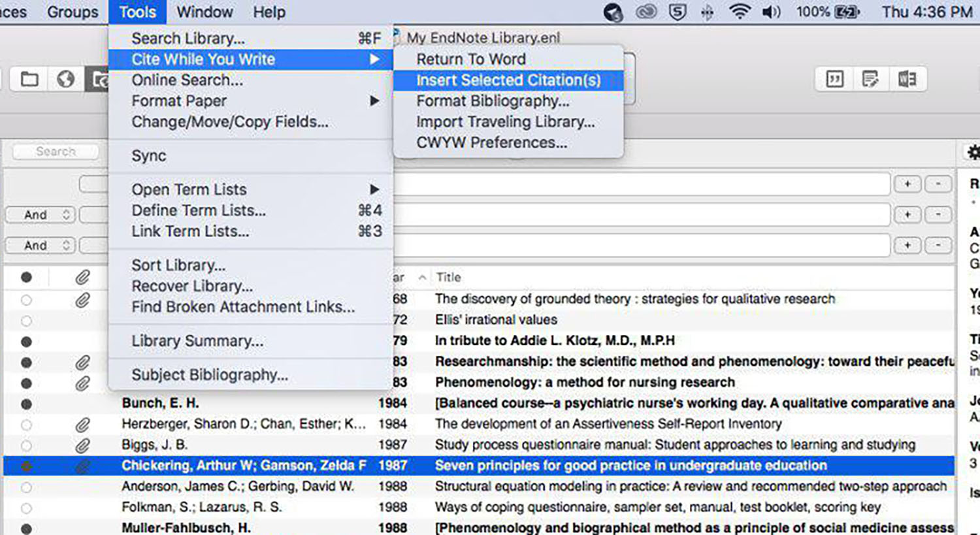Viewport: 980px width, 535px height.
Task: Switch to Online Search mode globe icon
Action: pyautogui.click(x=65, y=80)
